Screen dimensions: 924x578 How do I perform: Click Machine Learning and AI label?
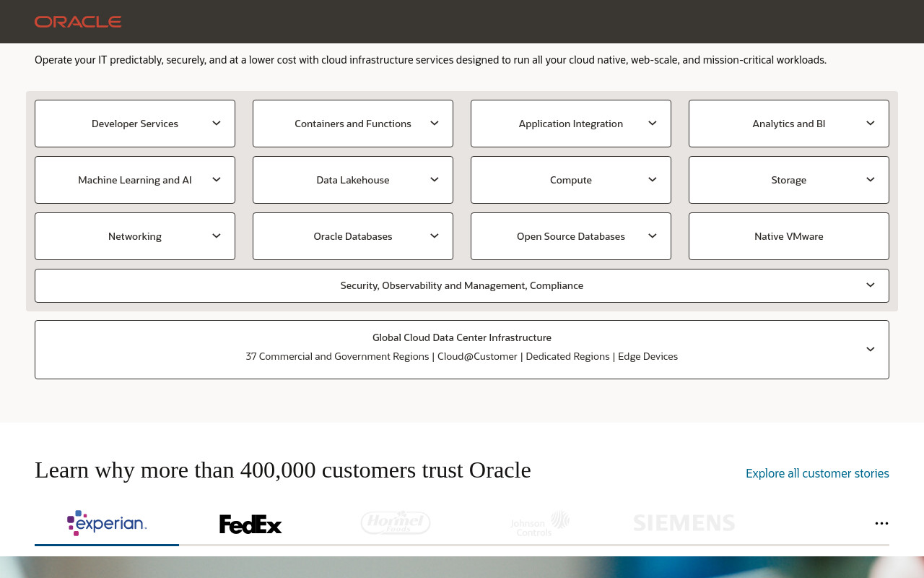(x=135, y=180)
